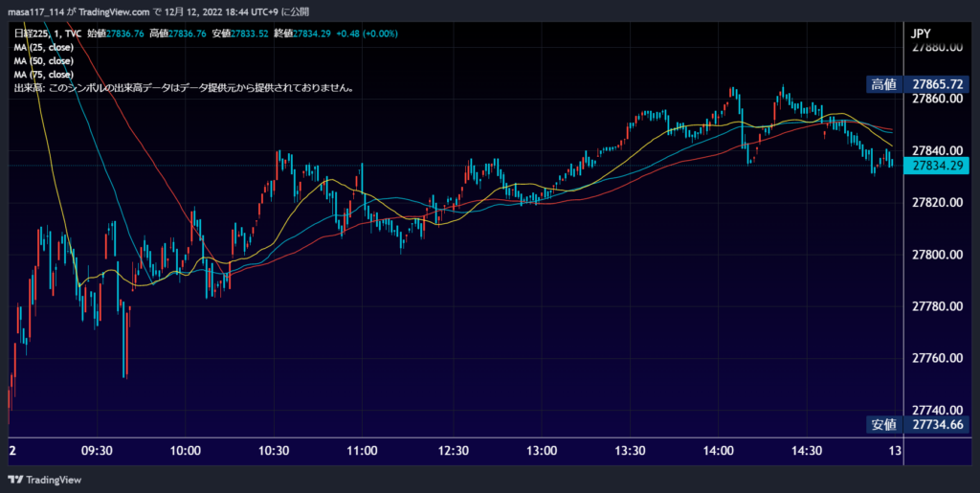Click the 安値 27734.66 price label
980x493 pixels.
pos(918,425)
